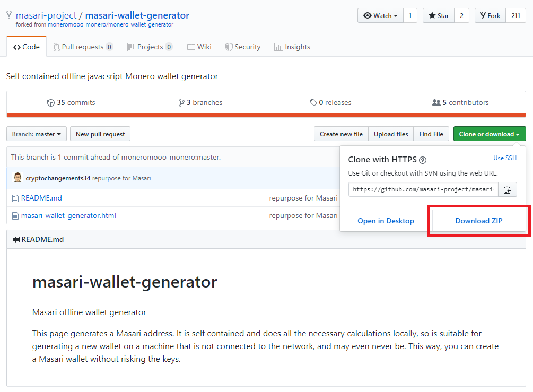Open masari-wallet-generator.html row's commit message
Image resolution: width=533 pixels, height=392 pixels.
click(303, 216)
